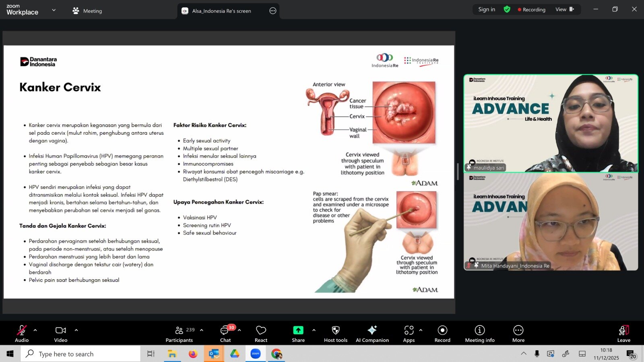This screenshot has height=362, width=644.
Task: Unmute the microphone via Audio button
Action: click(22, 333)
